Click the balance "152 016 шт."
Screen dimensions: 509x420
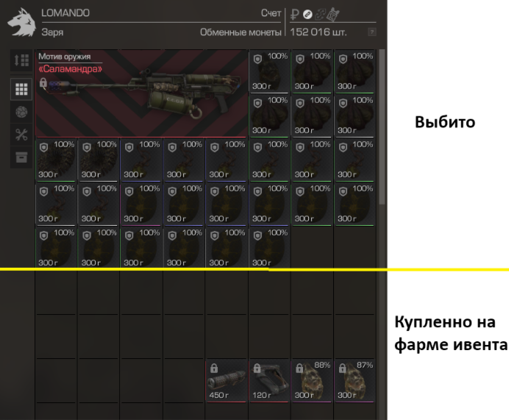(x=318, y=32)
